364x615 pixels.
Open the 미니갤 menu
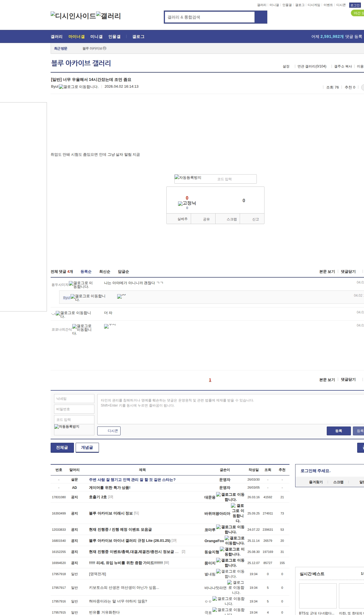pyautogui.click(x=96, y=36)
